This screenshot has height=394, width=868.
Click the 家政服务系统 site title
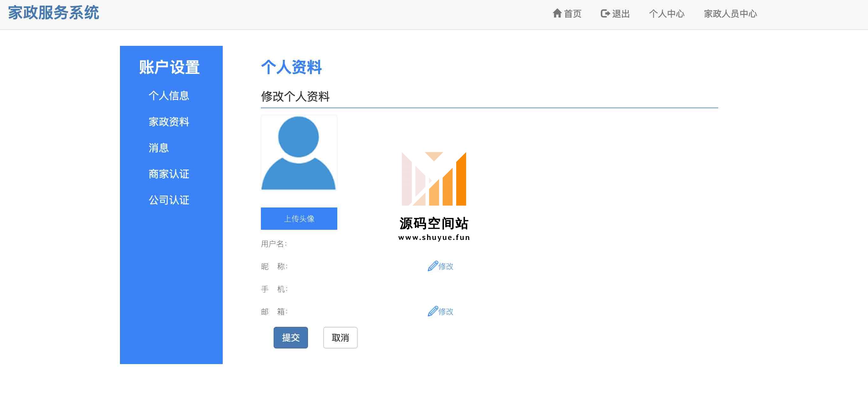pos(53,13)
